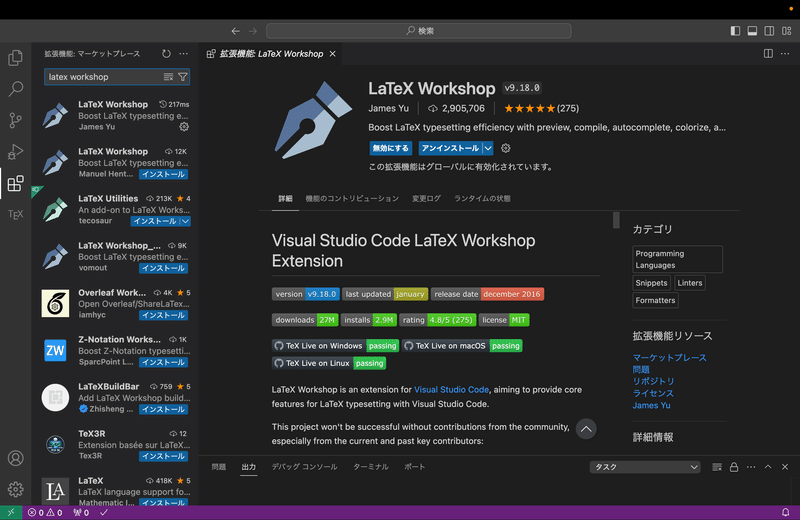Select LaTeX Utilities in results list
This screenshot has width=800, height=520.
pyautogui.click(x=116, y=210)
